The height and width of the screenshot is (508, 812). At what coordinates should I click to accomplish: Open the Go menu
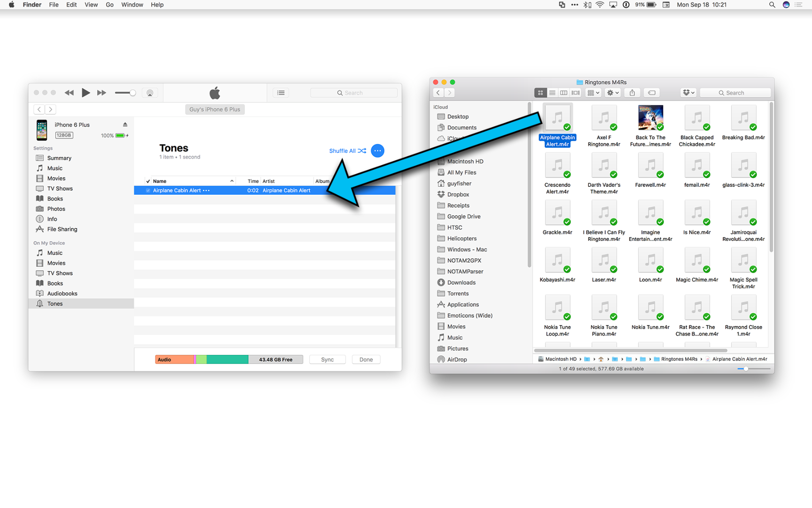pos(109,5)
